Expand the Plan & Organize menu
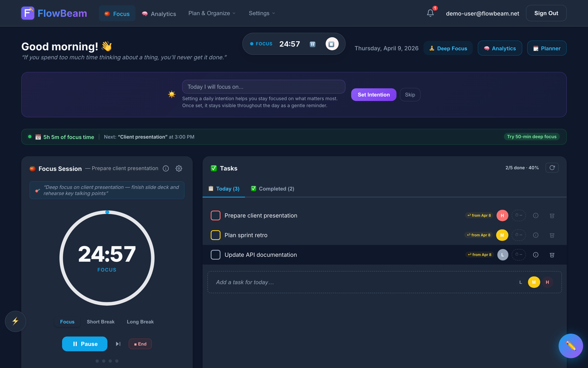The height and width of the screenshot is (368, 588). point(212,13)
